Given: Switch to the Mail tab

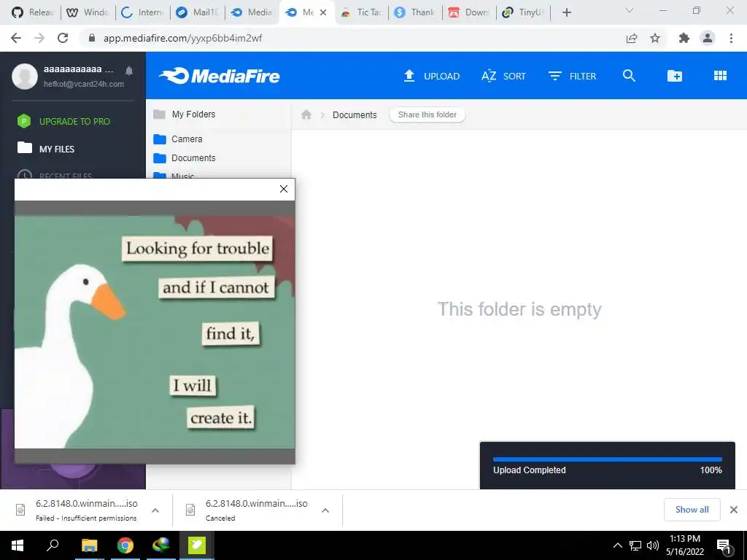Looking at the screenshot, I should [x=196, y=12].
